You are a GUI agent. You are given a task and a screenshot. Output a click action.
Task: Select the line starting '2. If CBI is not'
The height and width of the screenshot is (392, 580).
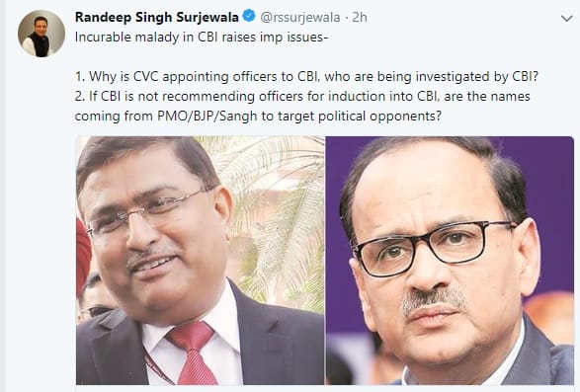coord(302,97)
